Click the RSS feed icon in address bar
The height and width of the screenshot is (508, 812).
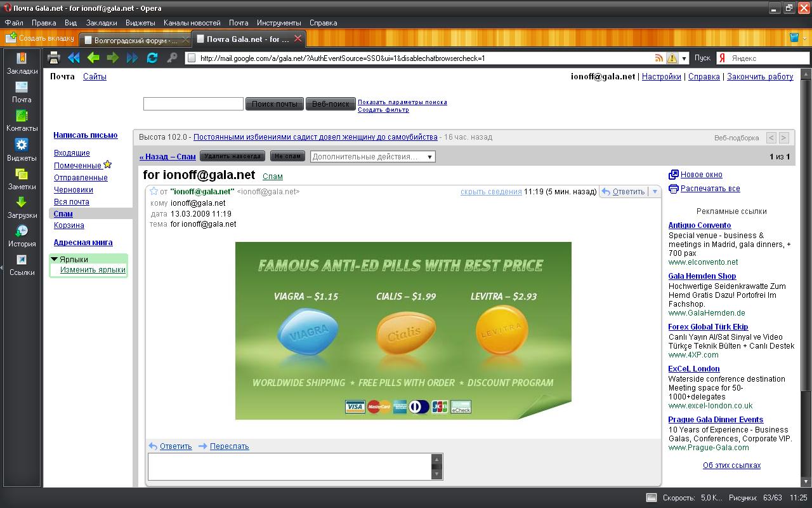click(660, 58)
